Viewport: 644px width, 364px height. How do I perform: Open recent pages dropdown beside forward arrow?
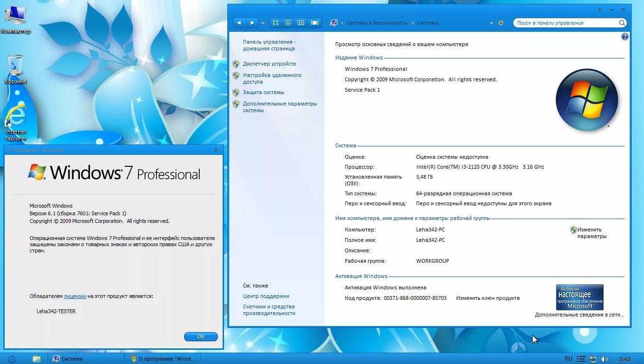pyautogui.click(x=263, y=23)
